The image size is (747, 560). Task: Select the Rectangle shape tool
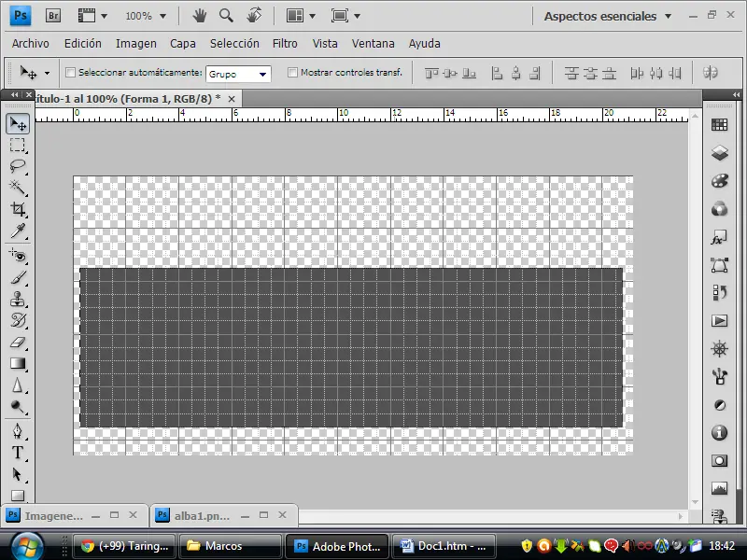pos(18,496)
